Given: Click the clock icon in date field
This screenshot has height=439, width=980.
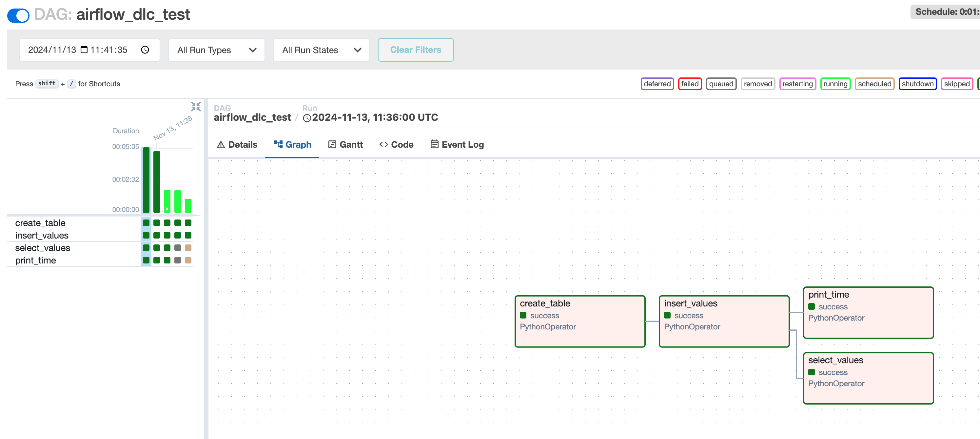Looking at the screenshot, I should point(145,50).
